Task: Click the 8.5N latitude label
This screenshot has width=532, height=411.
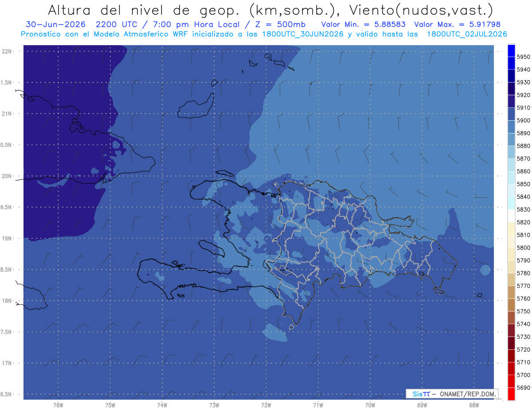Action: click(x=5, y=270)
